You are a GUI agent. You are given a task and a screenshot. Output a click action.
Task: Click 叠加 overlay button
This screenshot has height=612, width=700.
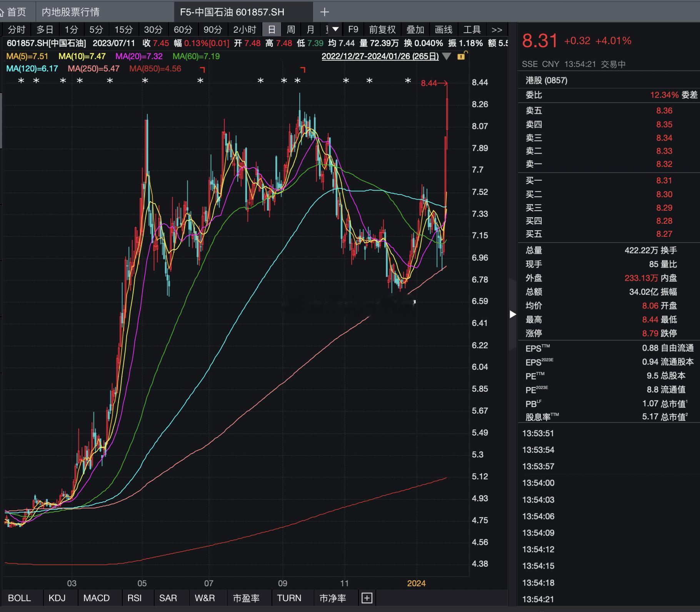tap(415, 30)
